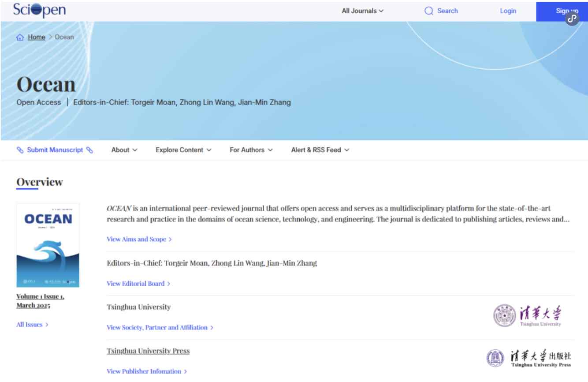The image size is (588, 382).
Task: Expand the Alert & RSS Feed menu
Action: (x=320, y=150)
